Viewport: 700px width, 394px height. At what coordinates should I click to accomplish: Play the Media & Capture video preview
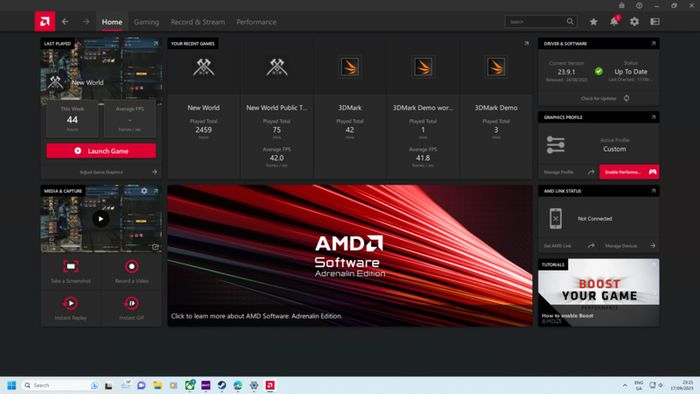[100, 219]
